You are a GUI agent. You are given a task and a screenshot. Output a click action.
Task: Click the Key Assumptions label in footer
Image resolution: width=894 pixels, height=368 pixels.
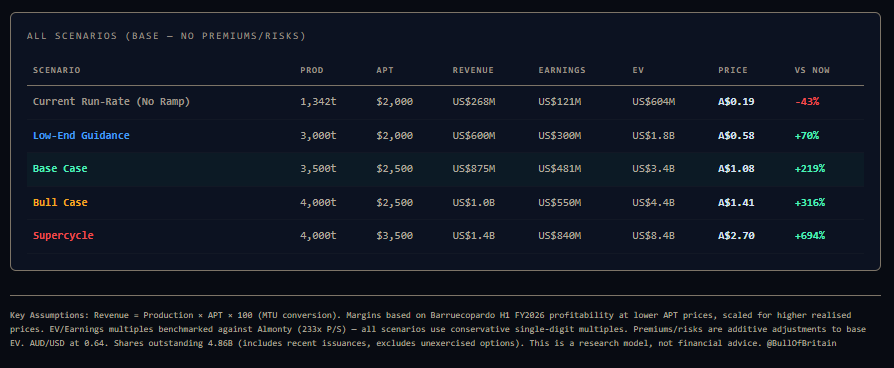tap(49, 315)
